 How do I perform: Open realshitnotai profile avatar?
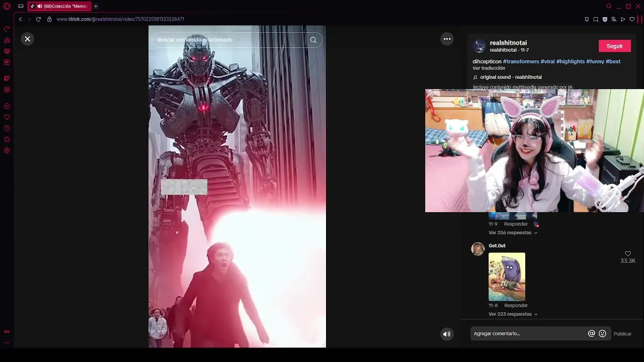(479, 46)
